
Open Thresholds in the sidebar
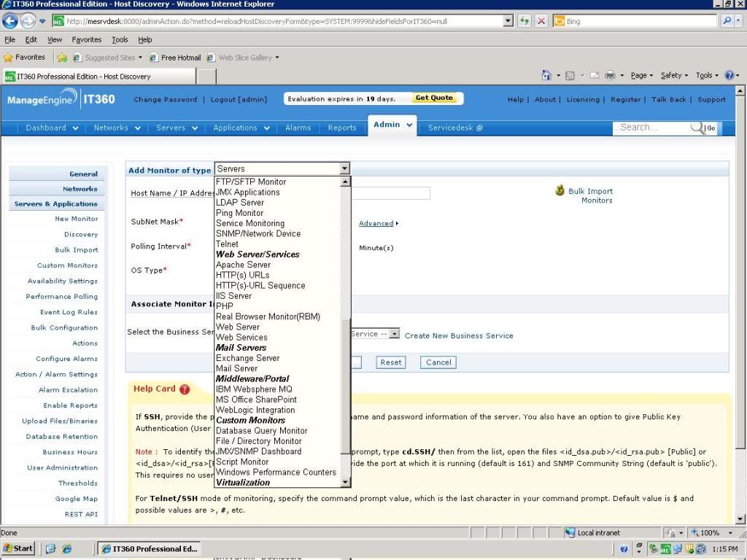click(77, 483)
